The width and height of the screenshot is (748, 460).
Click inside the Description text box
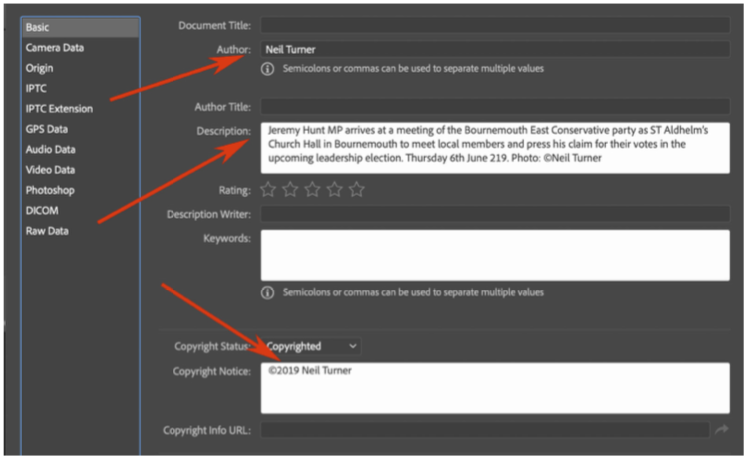click(495, 147)
